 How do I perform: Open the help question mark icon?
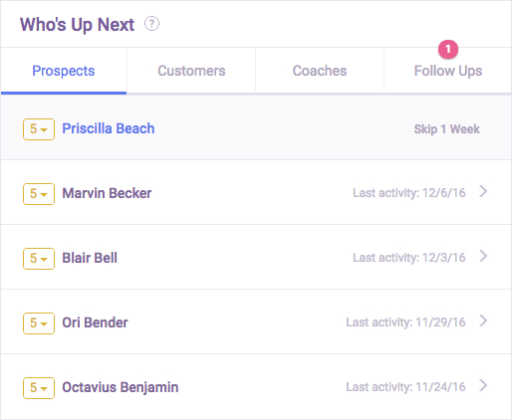pos(151,24)
